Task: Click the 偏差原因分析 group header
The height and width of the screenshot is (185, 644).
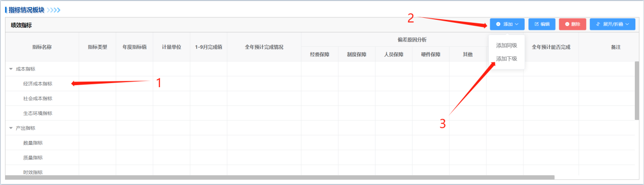Action: tap(412, 39)
